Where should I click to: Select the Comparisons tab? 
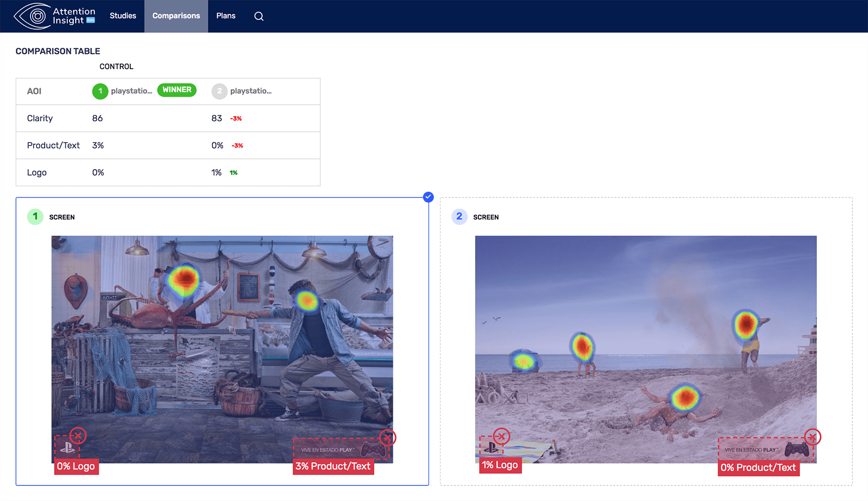click(x=176, y=16)
